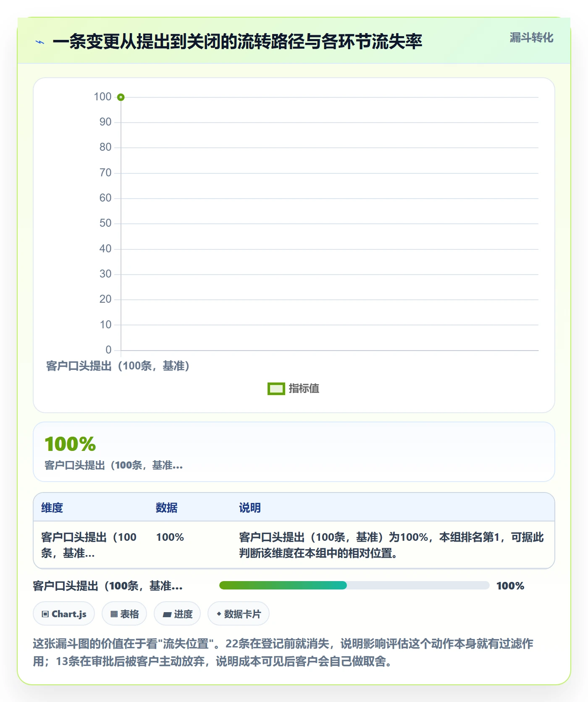Click the diamond icon in the 数据卡片 chip
Screen dimensions: 588x702
[x=219, y=614]
